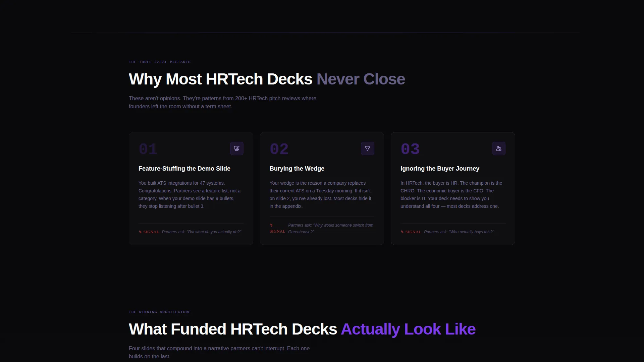The image size is (644, 362).
Task: Click the 'Four slides that compound' paragraph
Action: [x=219, y=352]
